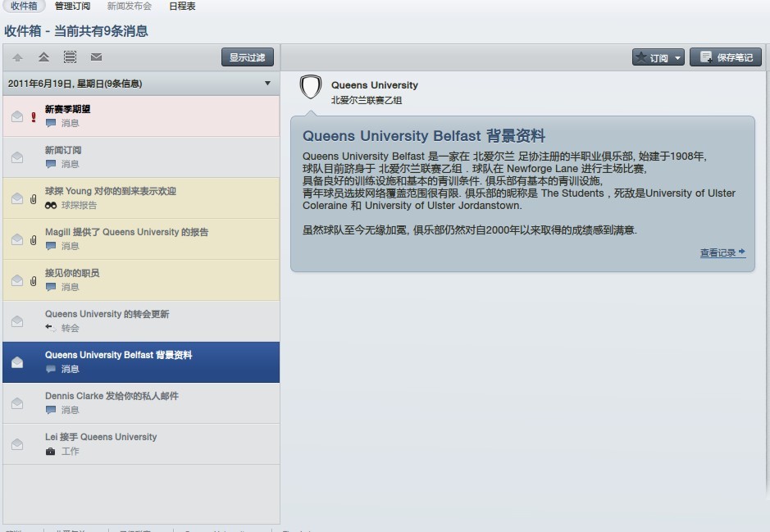Mark as read envelope toolbar icon
Viewport: 770px width, 532px height.
[96, 57]
